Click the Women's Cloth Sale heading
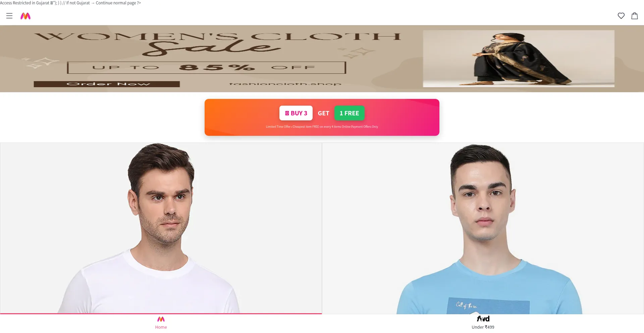 tap(217, 44)
